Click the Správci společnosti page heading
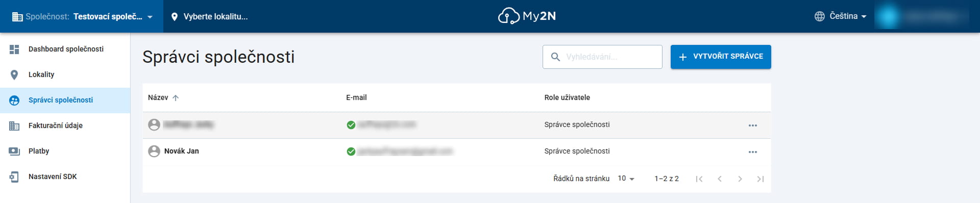980x203 pixels. 218,57
